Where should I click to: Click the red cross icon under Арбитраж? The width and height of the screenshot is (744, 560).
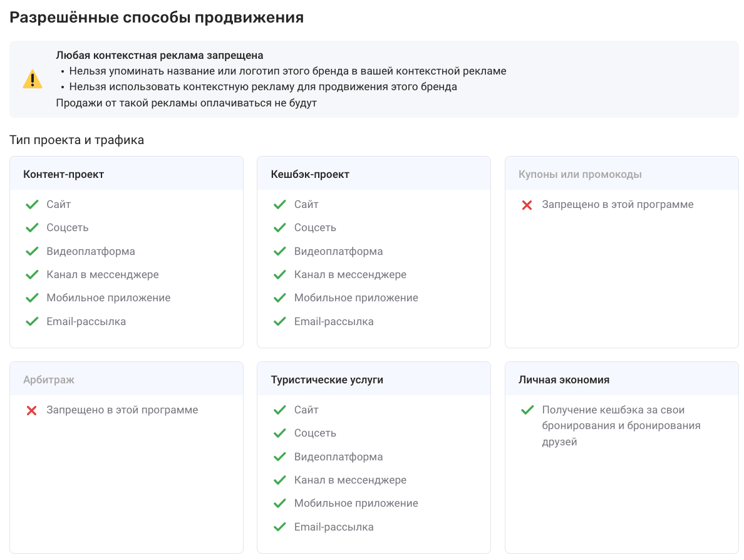point(32,410)
